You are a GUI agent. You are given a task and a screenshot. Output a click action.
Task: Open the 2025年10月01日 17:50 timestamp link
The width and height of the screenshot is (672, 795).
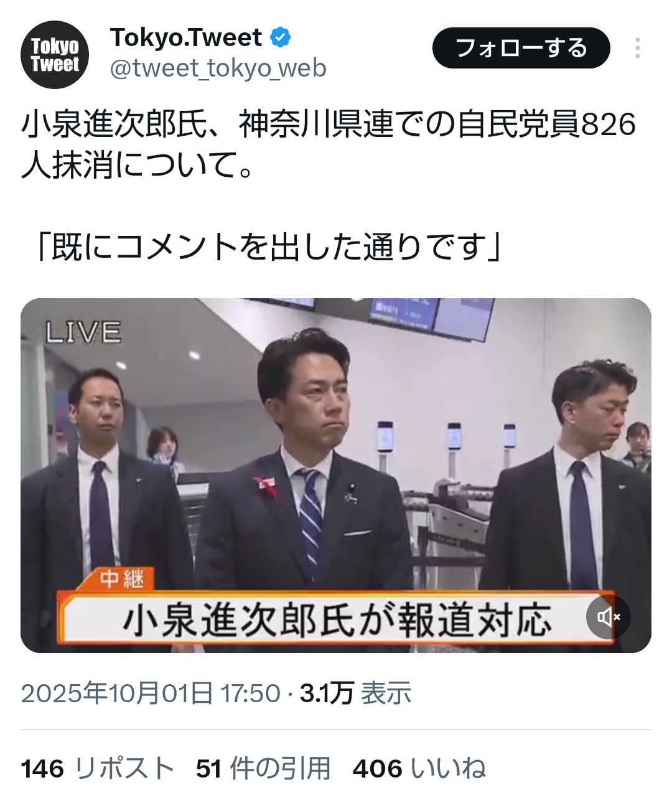[151, 693]
